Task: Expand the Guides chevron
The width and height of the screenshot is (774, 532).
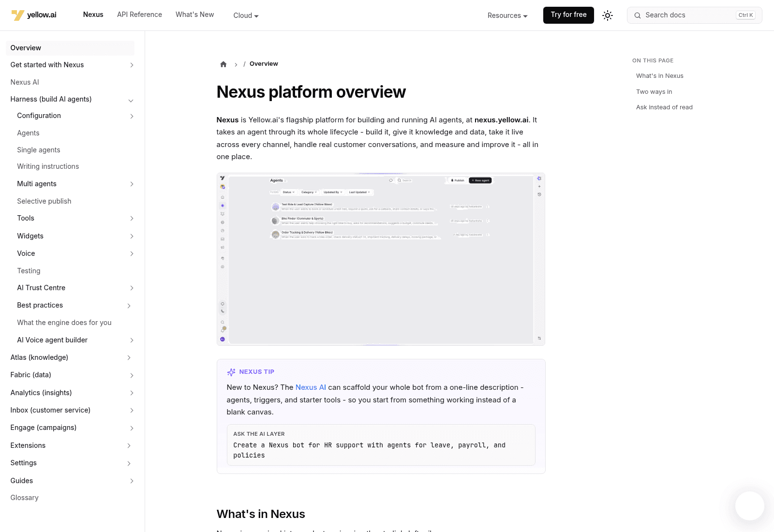Action: [x=132, y=481]
